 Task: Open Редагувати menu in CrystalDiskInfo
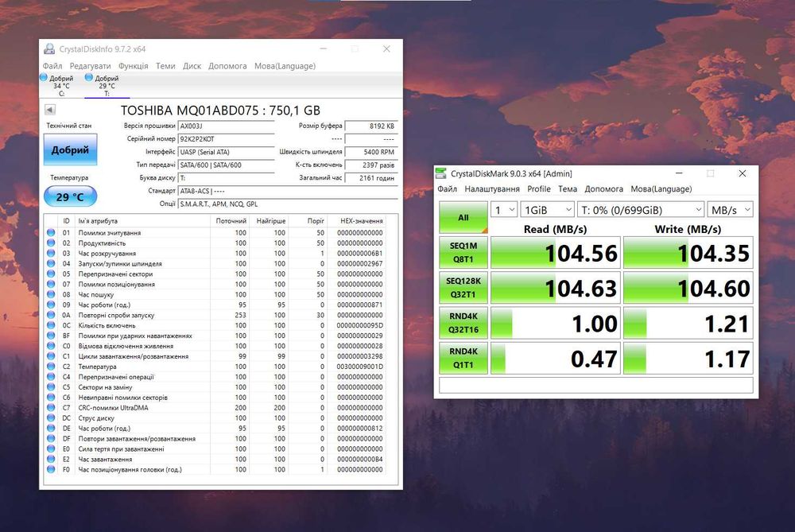tap(91, 66)
